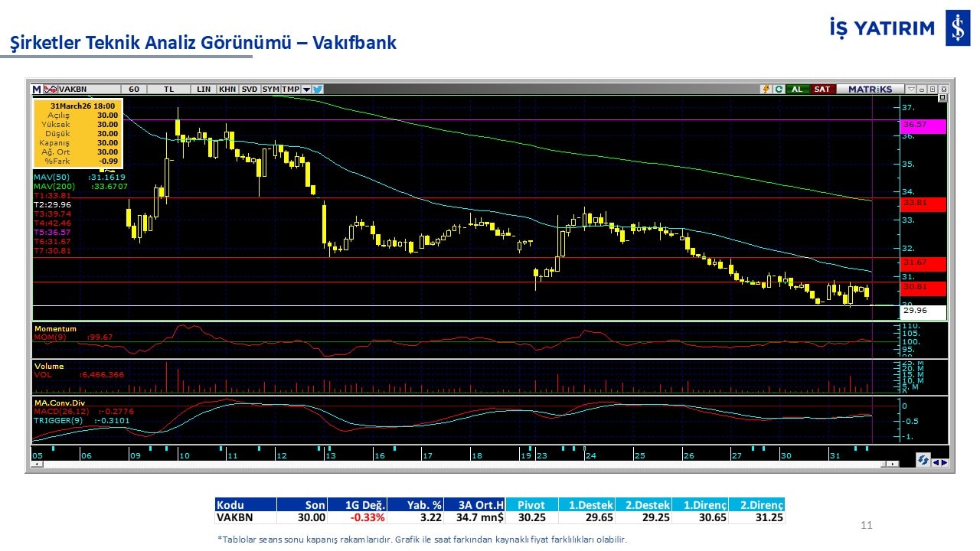This screenshot has width=980, height=551.
Task: Click the M logo icon in chart toolbar
Action: (36, 89)
